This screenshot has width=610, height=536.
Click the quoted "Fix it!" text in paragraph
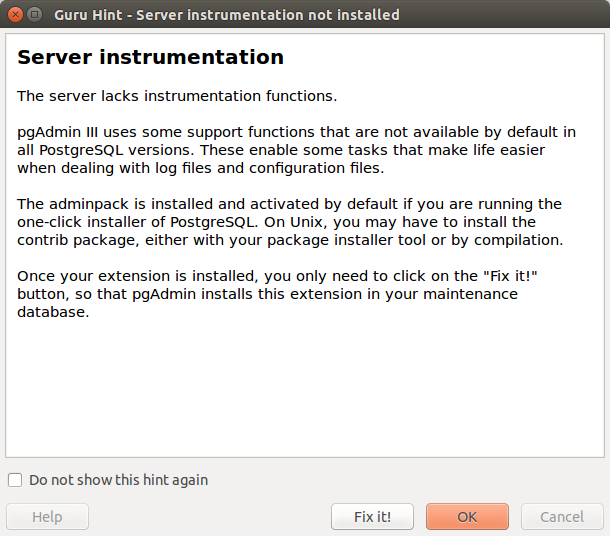click(x=510, y=276)
